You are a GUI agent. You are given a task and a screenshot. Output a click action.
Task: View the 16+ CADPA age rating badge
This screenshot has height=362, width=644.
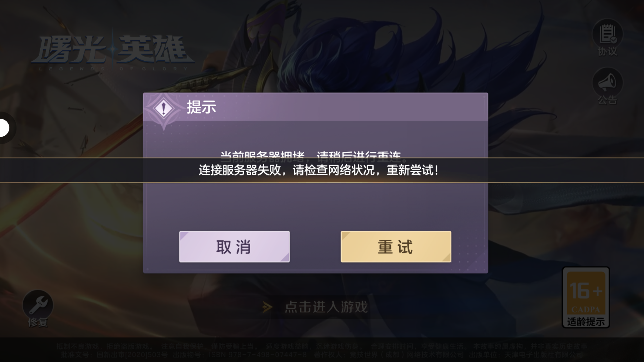(586, 297)
